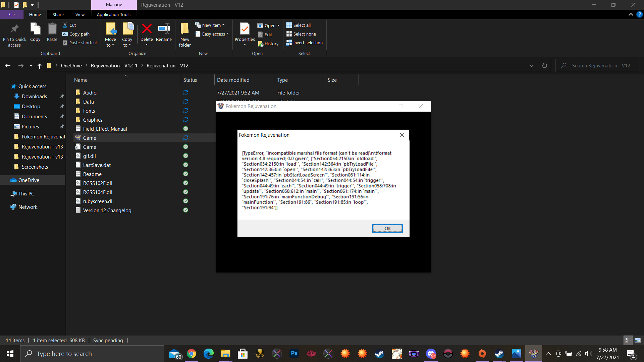Click Paste shortcut in ribbon

[x=80, y=43]
